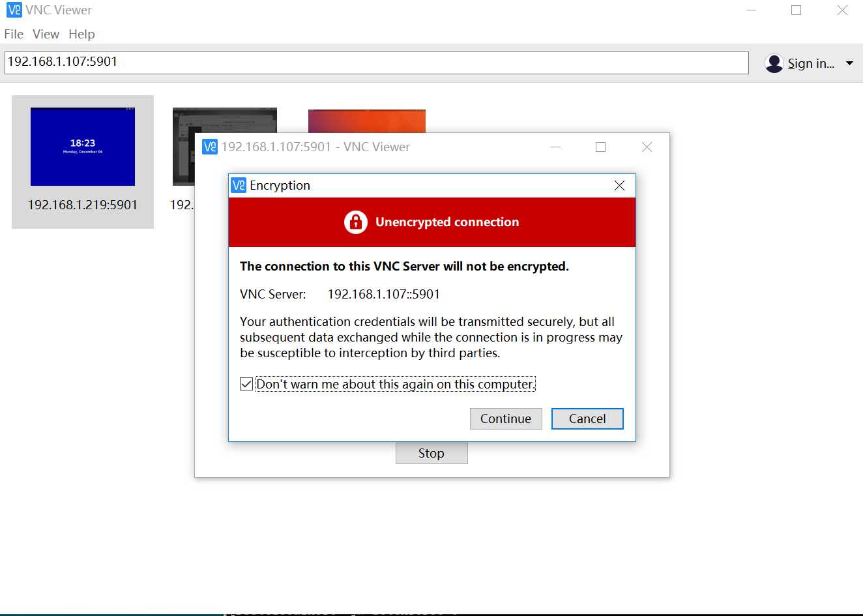Viewport: 863px width, 616px height.
Task: Minimize the 192.168.1.107:5901 connection window
Action: coord(556,147)
